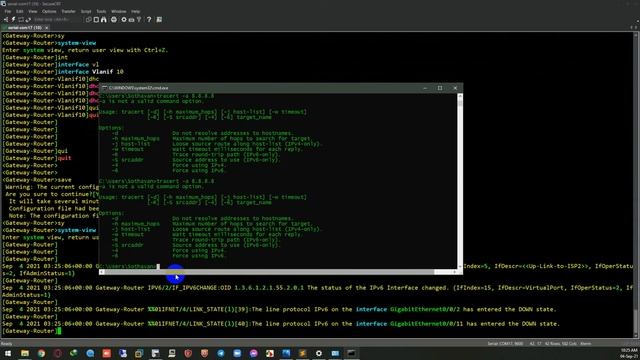Image resolution: width=640 pixels, height=360 pixels.
Task: Click the Keymap Editor toolbar icon
Action: (131, 19)
